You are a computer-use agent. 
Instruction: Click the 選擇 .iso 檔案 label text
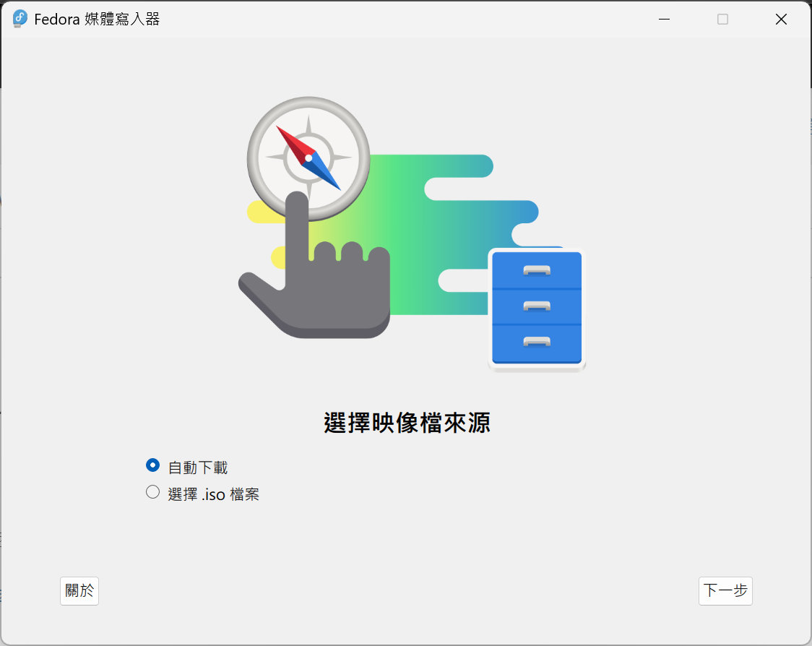click(x=213, y=494)
